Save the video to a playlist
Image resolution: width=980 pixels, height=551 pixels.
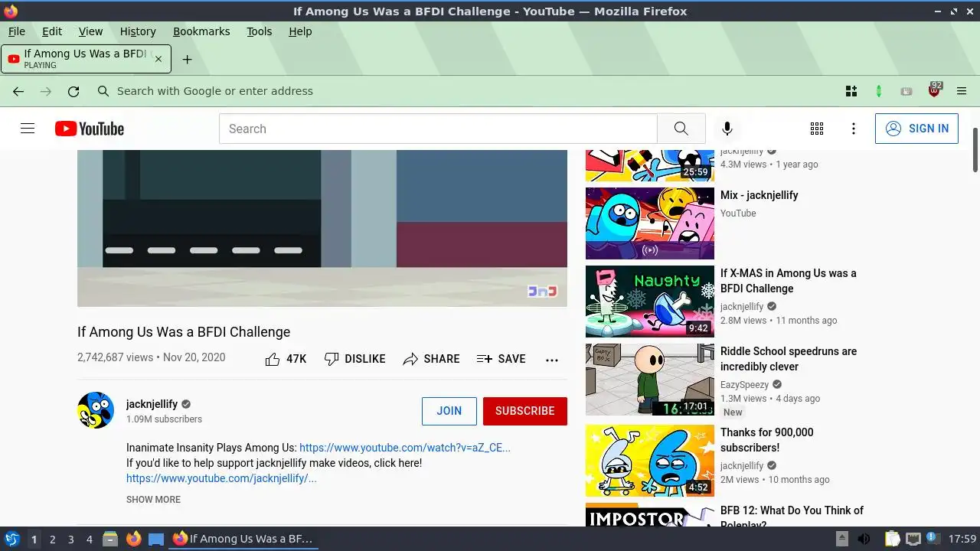point(501,359)
